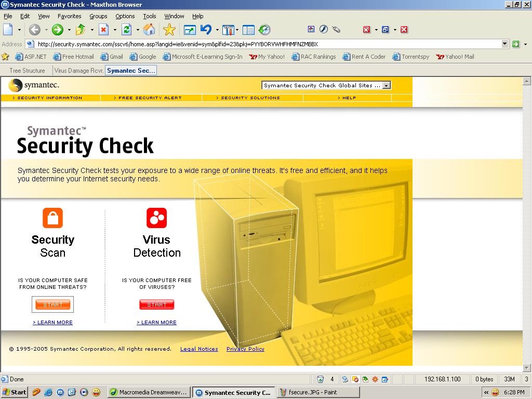Image resolution: width=532 pixels, height=399 pixels.
Task: Open Learn More under Virus Detection
Action: (156, 322)
